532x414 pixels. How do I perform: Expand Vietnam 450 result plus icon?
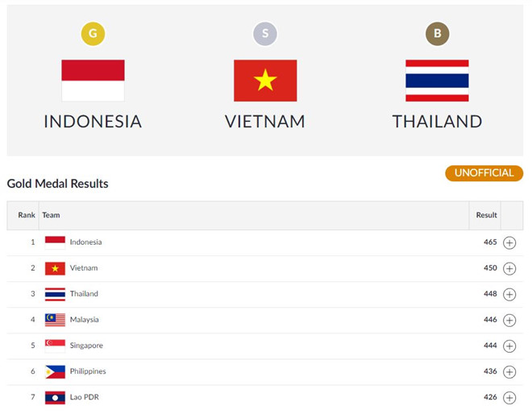tap(509, 268)
